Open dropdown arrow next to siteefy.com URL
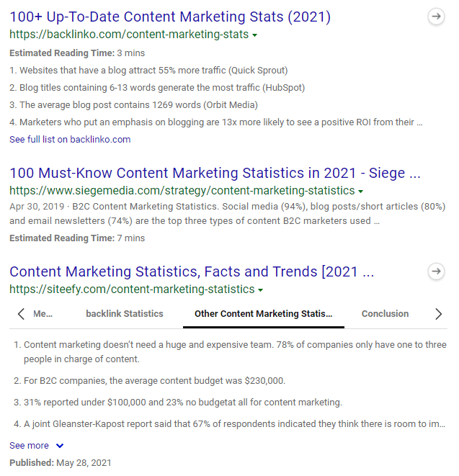Viewport: 459px width, 476px height. click(260, 290)
